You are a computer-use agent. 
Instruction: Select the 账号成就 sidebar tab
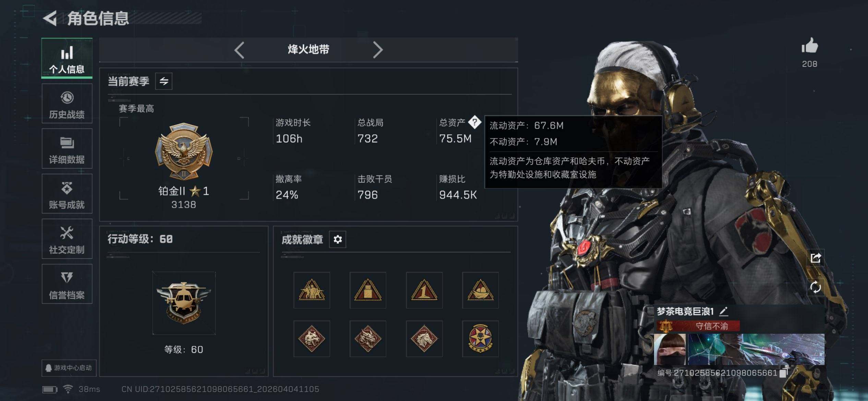[67, 194]
